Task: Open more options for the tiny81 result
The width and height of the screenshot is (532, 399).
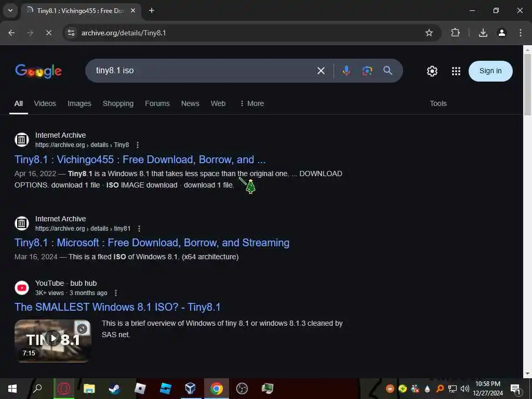Action: tap(139, 229)
